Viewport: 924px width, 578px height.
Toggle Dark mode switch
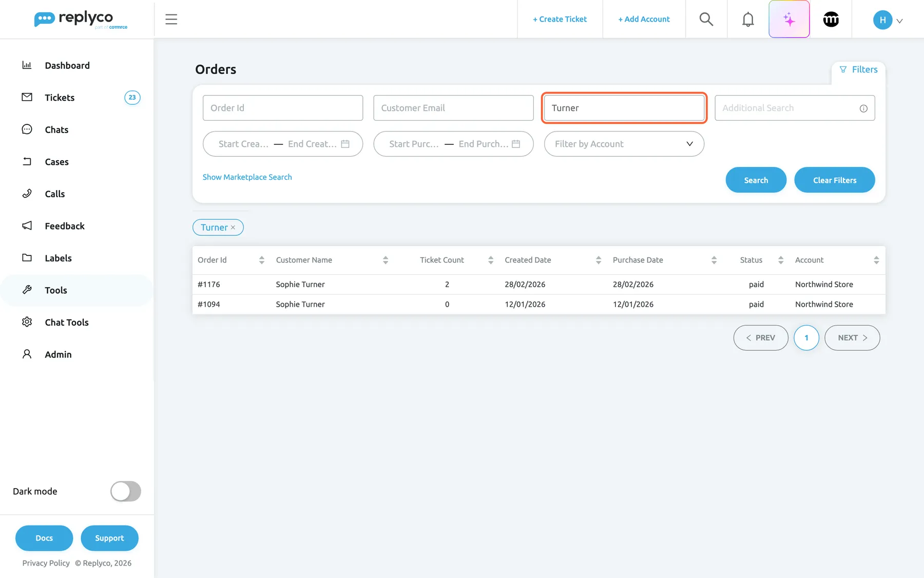[126, 491]
